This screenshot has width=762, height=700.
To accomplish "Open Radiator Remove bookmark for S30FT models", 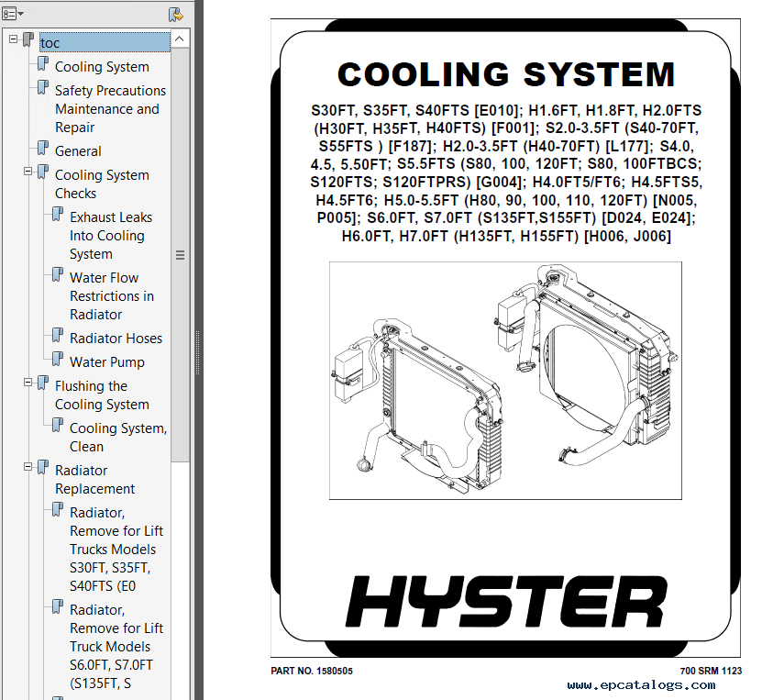I will pyautogui.click(x=116, y=550).
